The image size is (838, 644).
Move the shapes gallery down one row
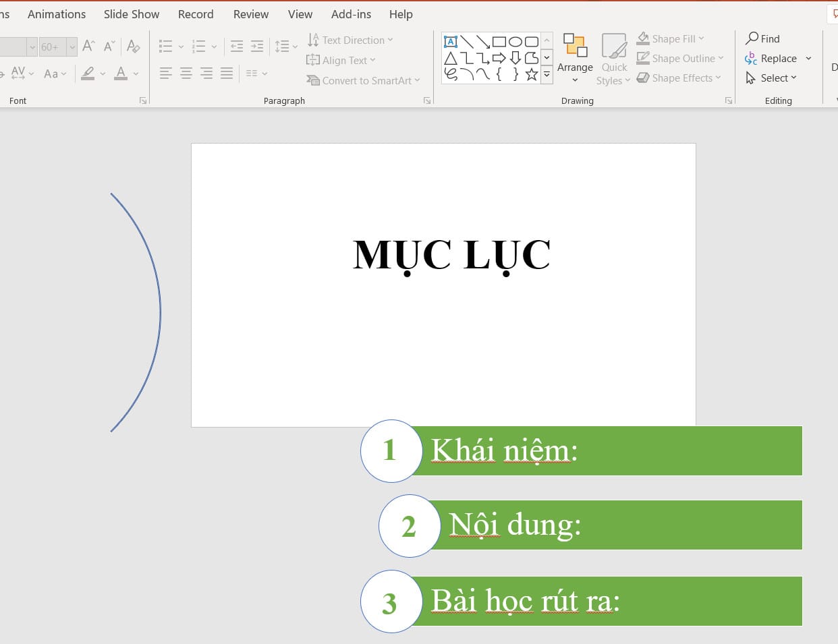(547, 58)
